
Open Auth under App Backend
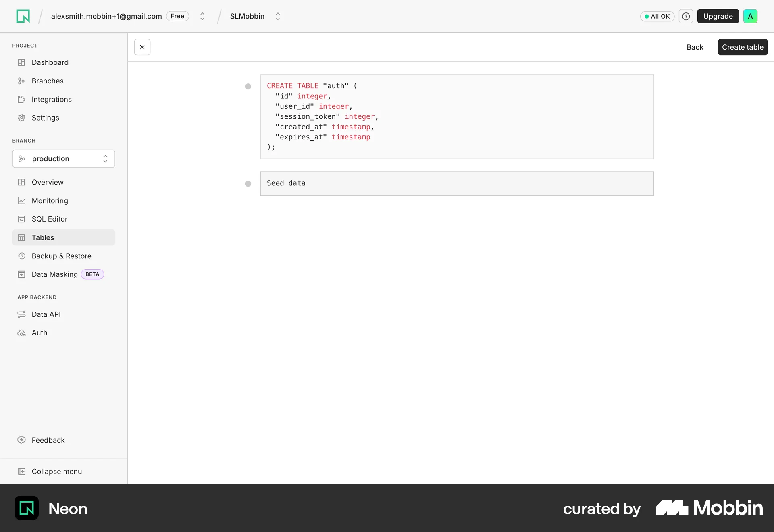coord(64,333)
